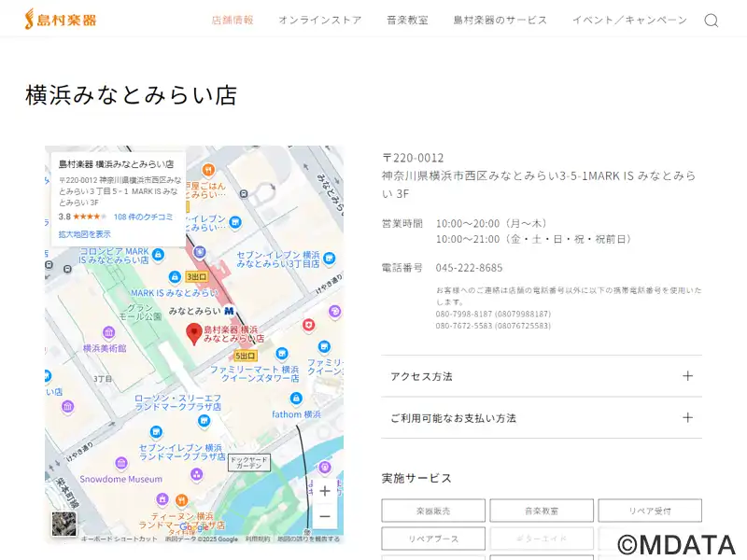This screenshot has height=560, width=747.
Task: Click the 横浜美術館 text label on the map
Action: pos(105,348)
